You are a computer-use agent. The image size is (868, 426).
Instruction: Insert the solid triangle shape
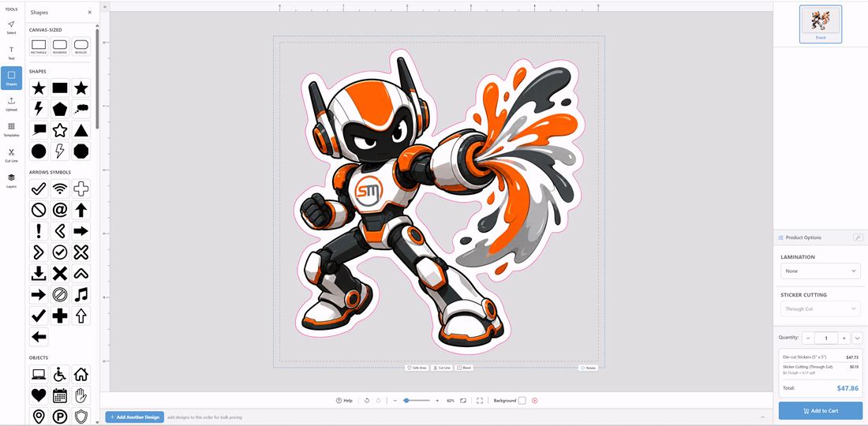(80, 130)
